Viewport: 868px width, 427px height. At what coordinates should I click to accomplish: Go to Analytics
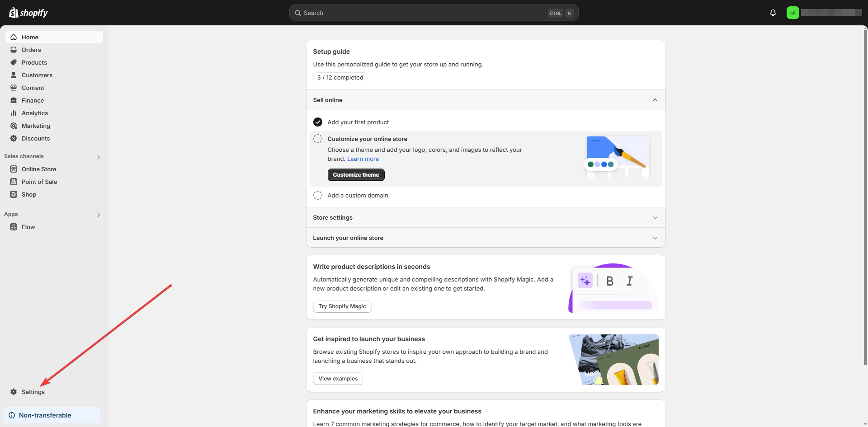point(35,113)
